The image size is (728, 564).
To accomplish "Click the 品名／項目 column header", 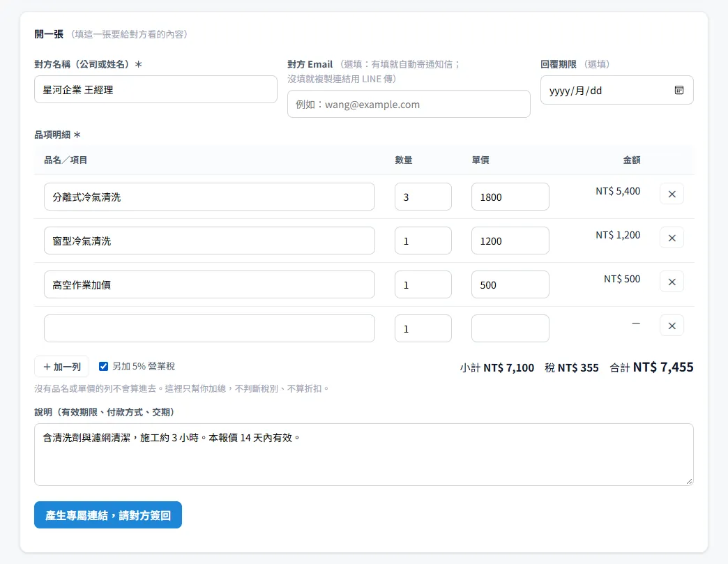I will tap(66, 160).
